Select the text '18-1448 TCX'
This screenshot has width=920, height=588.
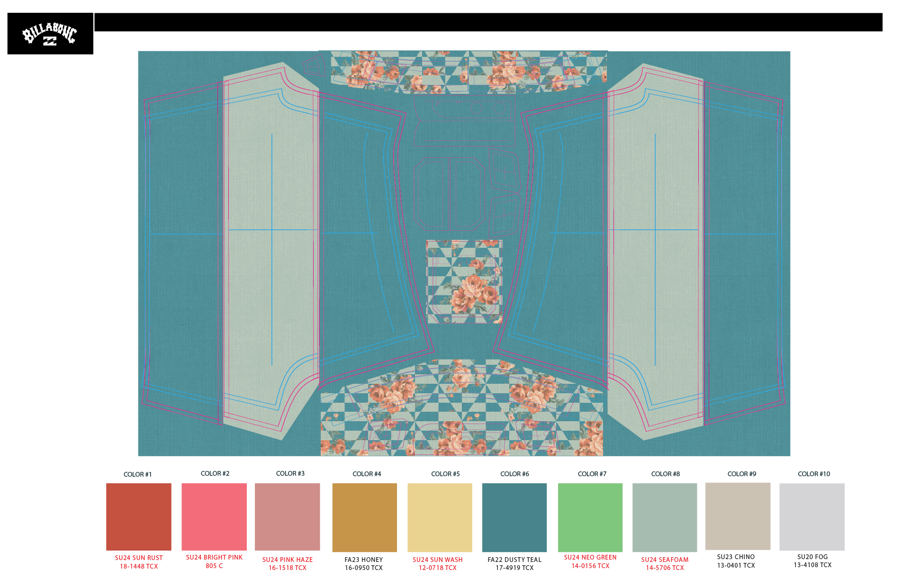click(x=139, y=566)
